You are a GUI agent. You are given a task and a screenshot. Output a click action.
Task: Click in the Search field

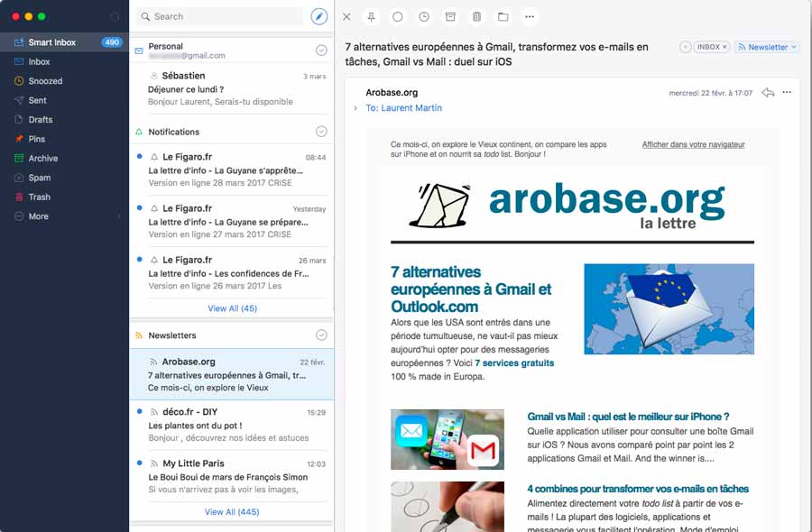pyautogui.click(x=220, y=16)
